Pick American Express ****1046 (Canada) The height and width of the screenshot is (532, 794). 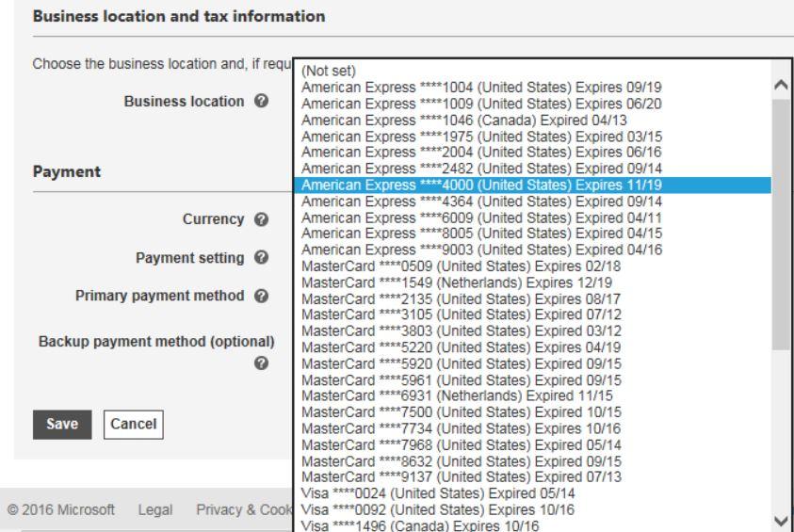[x=532, y=120]
